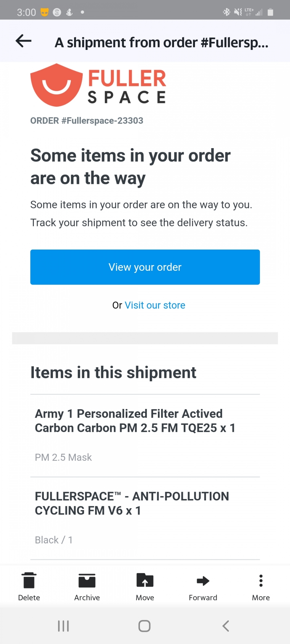Tap the back arrow in header
290x644 pixels.
click(24, 41)
